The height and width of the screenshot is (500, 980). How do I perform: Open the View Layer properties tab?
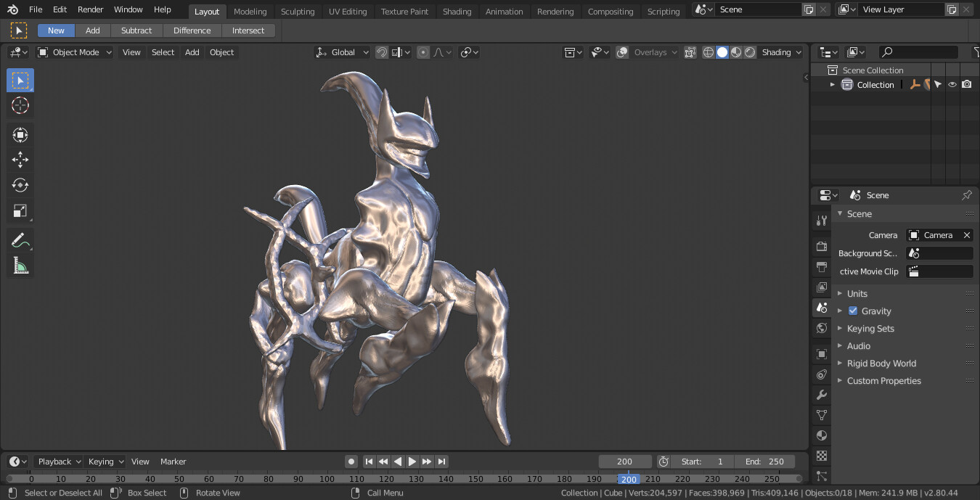822,287
